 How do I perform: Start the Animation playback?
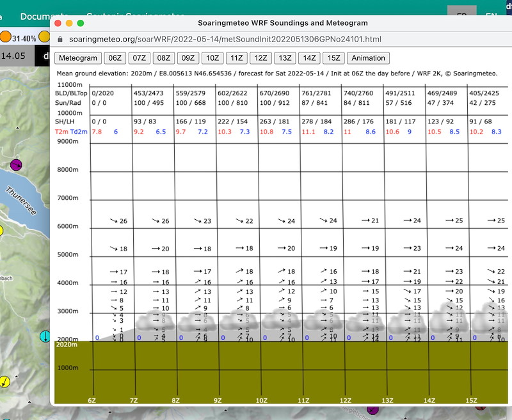[368, 58]
